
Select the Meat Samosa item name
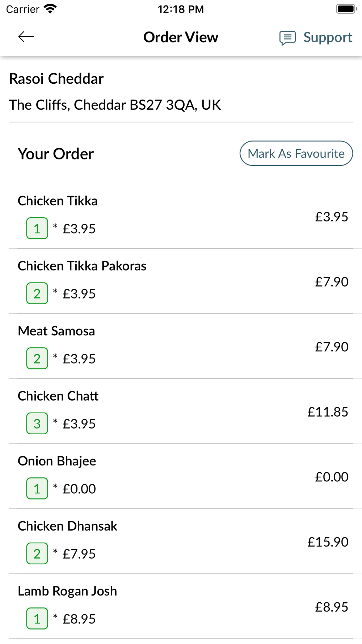click(56, 331)
